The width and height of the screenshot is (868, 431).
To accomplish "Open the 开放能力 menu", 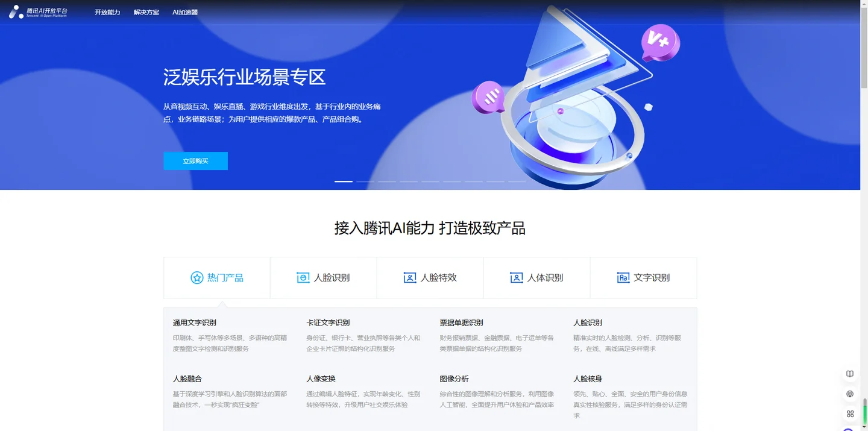I will pyautogui.click(x=107, y=12).
